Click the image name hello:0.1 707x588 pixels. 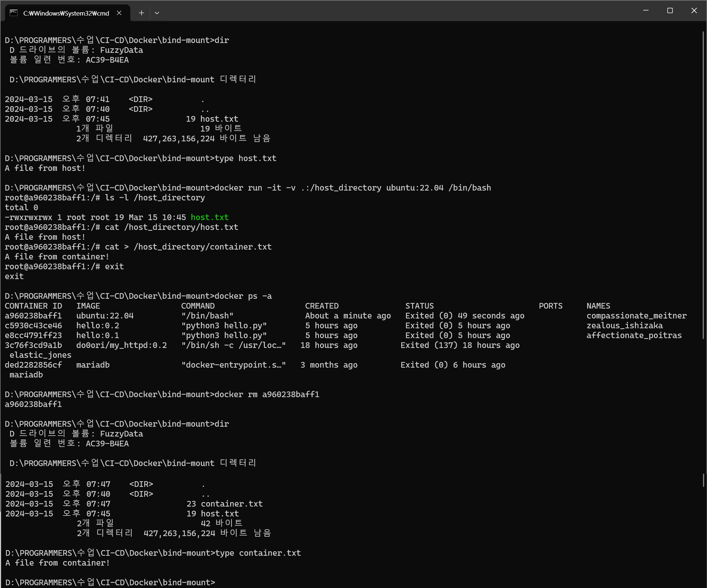98,335
